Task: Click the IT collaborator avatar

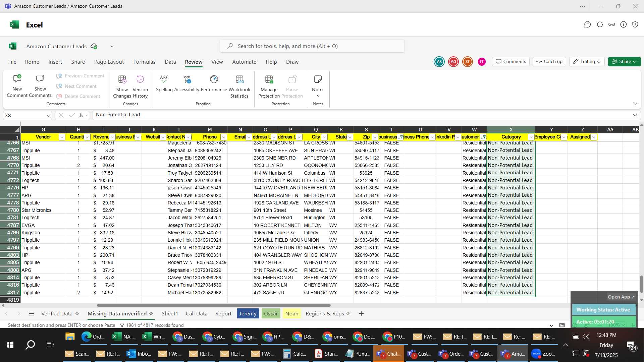Action: point(482,62)
